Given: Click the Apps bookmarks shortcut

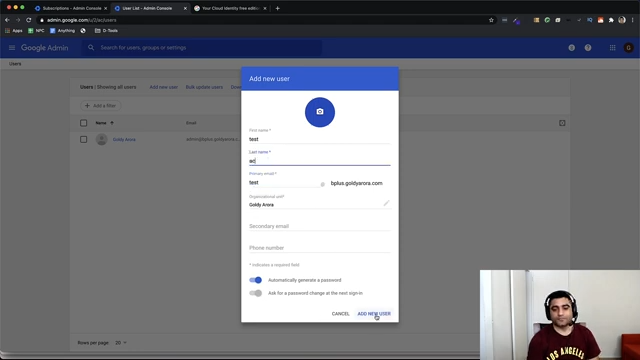Looking at the screenshot, I should 14,31.
